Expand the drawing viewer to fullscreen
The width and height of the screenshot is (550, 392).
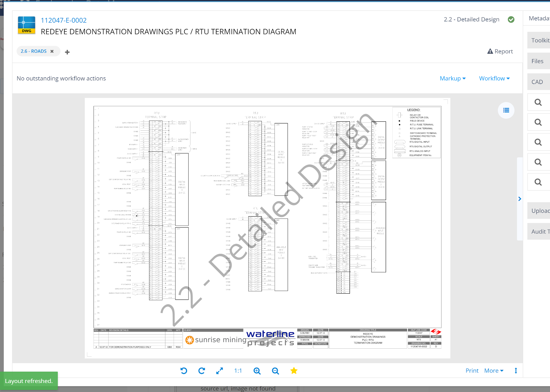219,371
